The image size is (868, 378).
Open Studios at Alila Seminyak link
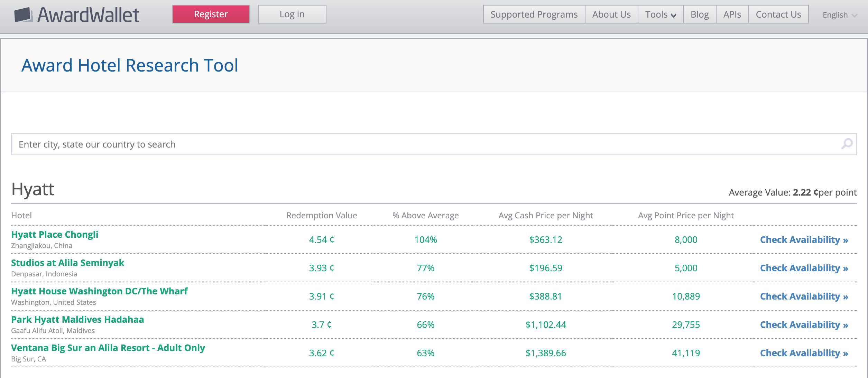tap(67, 263)
